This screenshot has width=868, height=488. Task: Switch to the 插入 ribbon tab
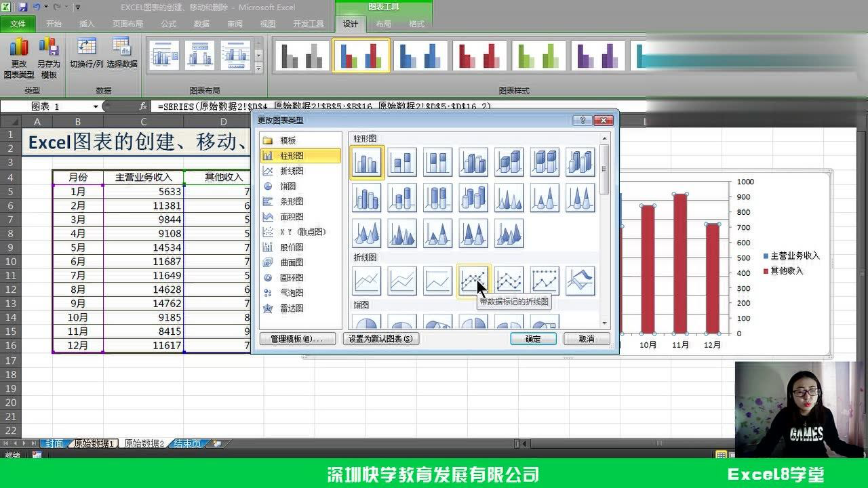[87, 24]
